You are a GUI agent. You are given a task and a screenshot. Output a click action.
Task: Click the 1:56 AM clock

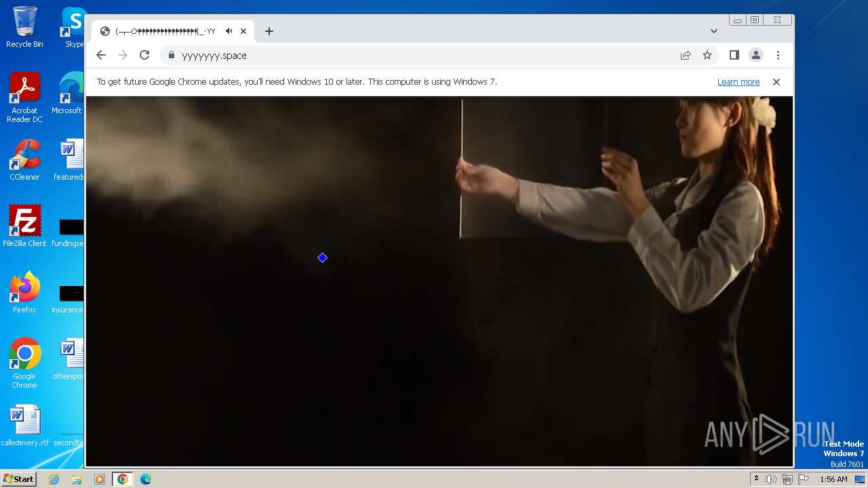833,479
